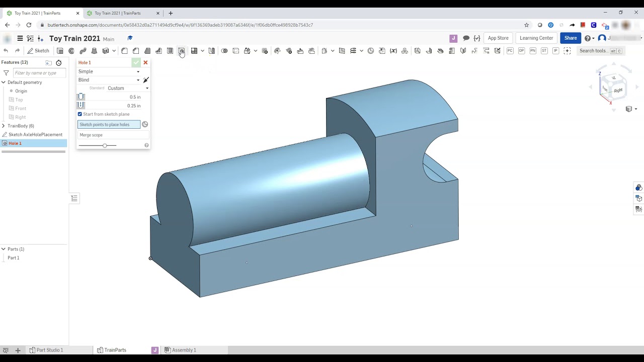644x362 pixels.
Task: Click the OP custom feature icon
Action: point(521,51)
